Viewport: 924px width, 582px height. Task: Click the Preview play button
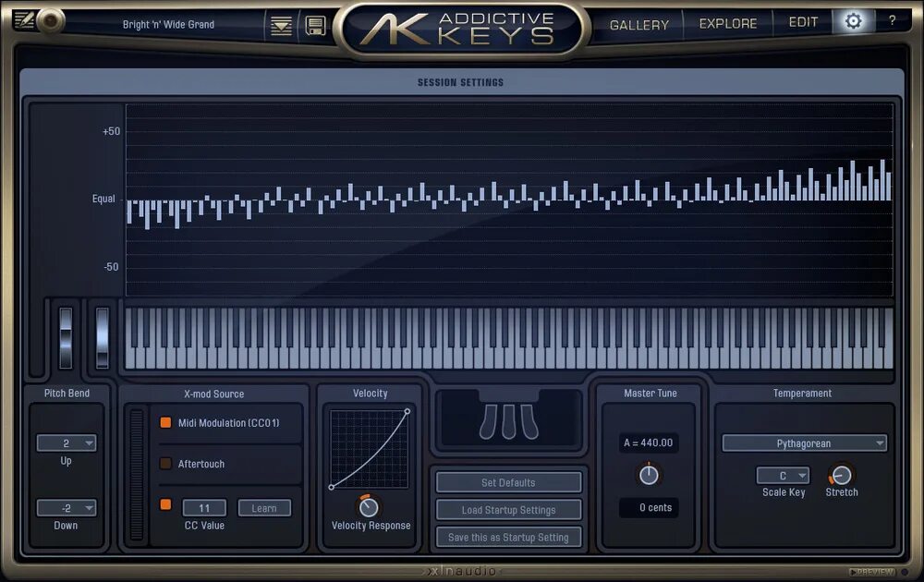(x=872, y=572)
